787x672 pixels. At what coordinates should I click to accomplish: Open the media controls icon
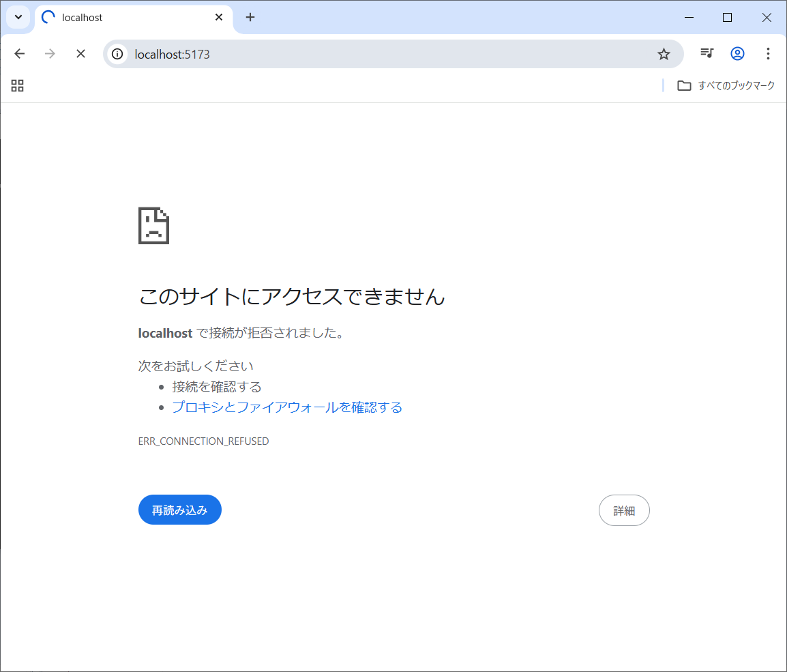pyautogui.click(x=707, y=53)
